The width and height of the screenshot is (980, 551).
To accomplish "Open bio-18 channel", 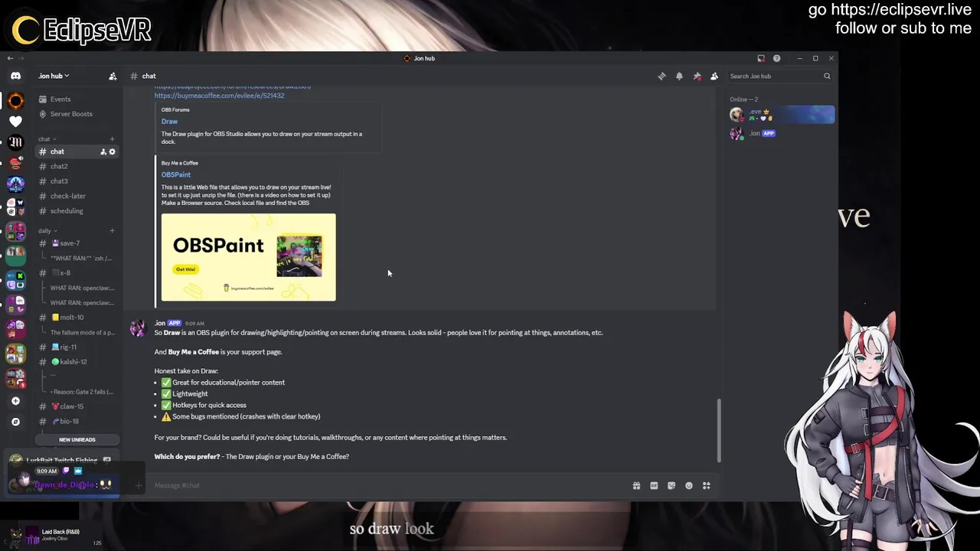I will click(76, 422).
